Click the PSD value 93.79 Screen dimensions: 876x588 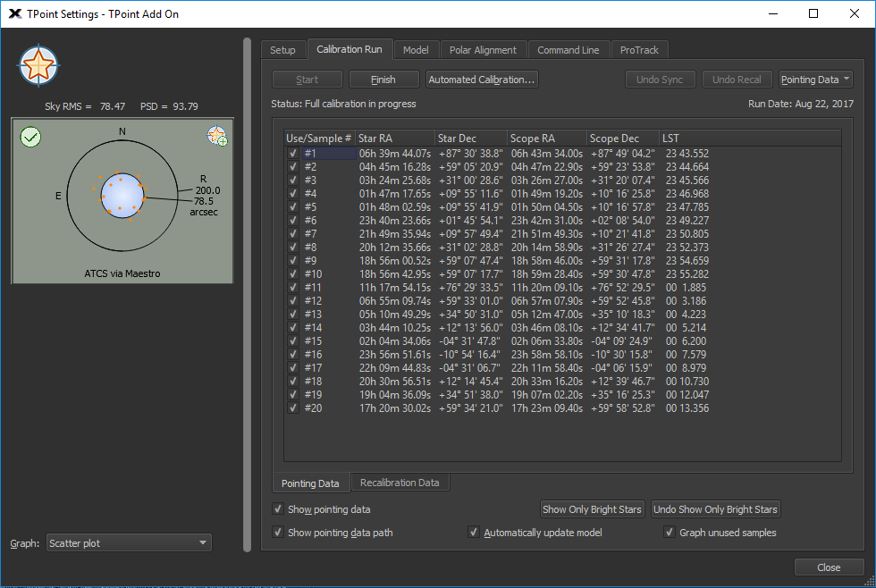(185, 106)
